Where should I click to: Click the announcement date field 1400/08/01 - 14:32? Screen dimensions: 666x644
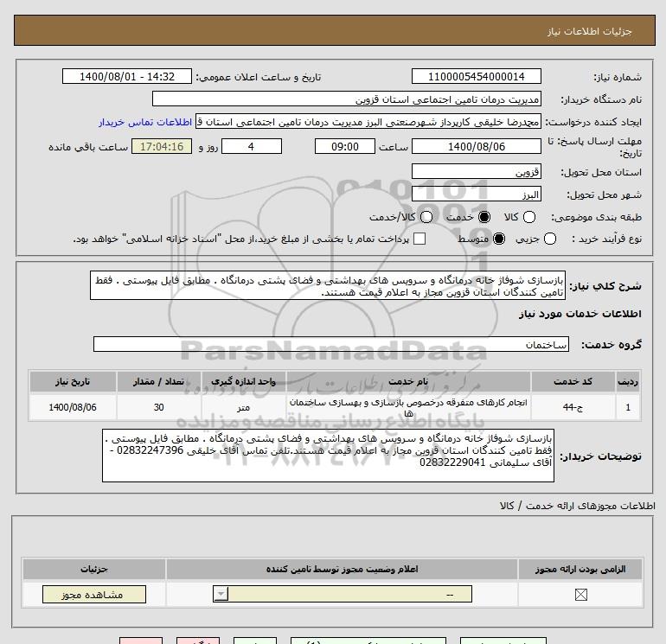click(x=127, y=76)
